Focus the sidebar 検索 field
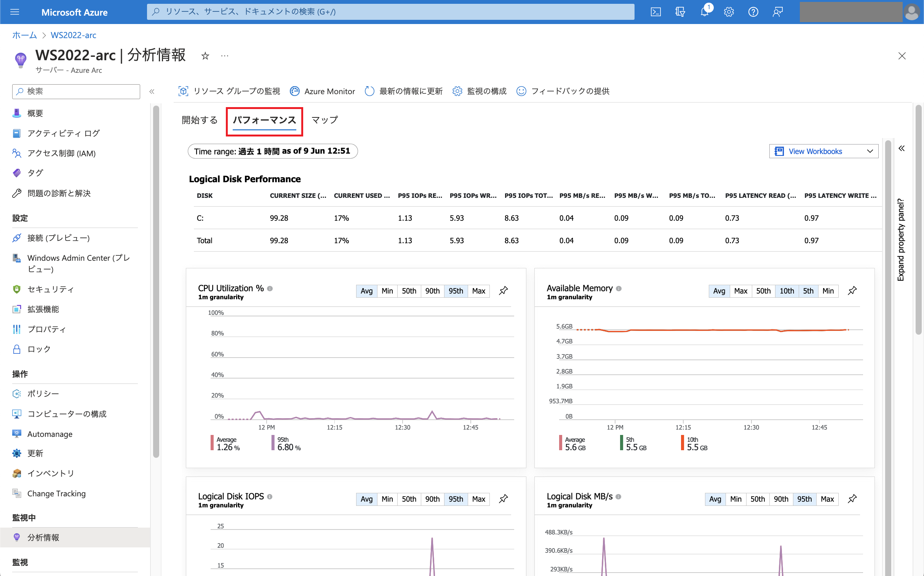The height and width of the screenshot is (576, 924). click(76, 91)
